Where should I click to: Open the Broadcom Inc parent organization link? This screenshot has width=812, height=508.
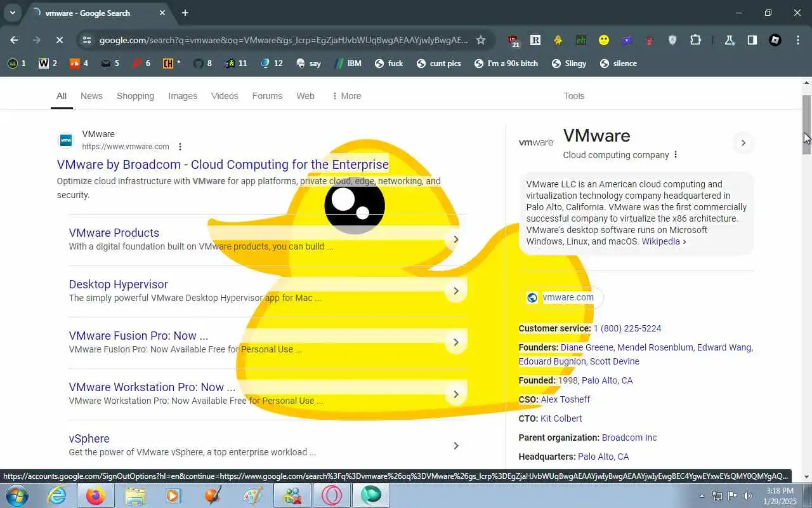pyautogui.click(x=629, y=438)
